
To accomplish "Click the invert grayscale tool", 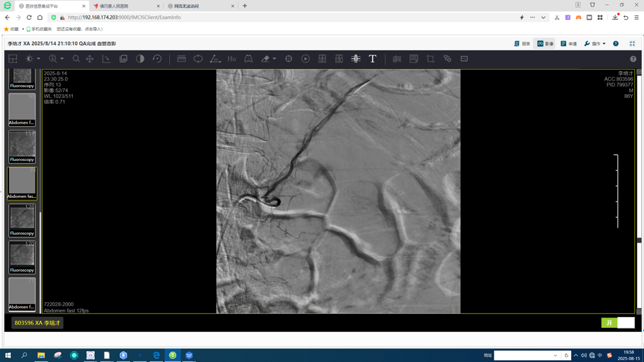I will (140, 59).
